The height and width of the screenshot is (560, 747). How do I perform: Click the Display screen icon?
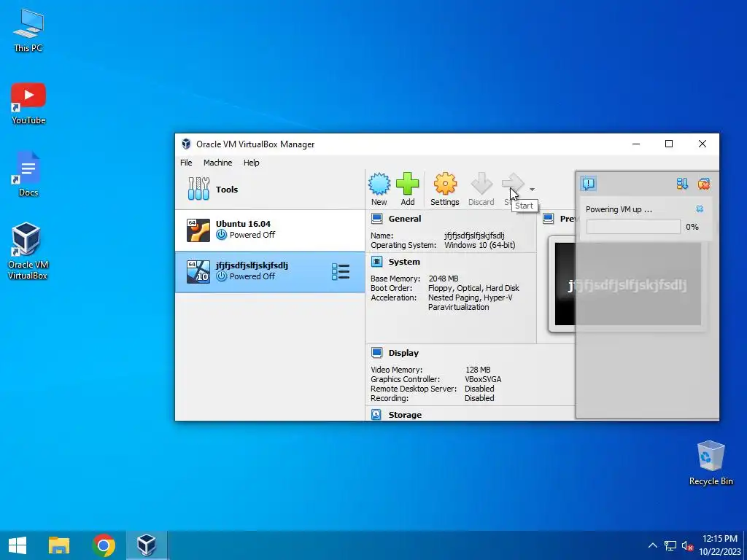pos(377,352)
